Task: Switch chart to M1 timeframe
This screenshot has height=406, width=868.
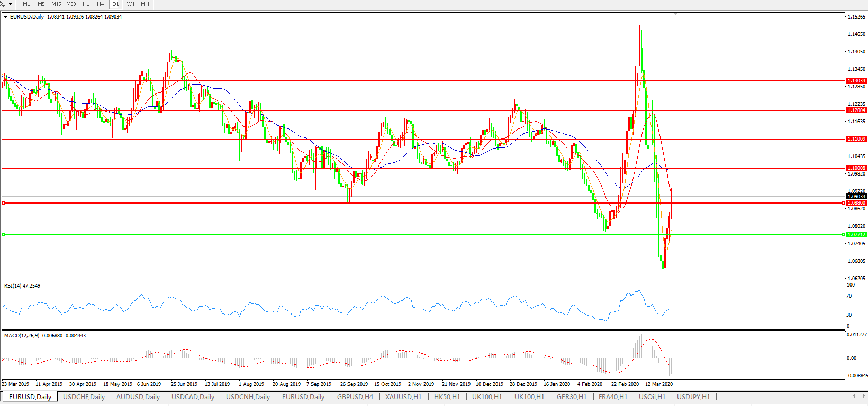Action: 26,4
